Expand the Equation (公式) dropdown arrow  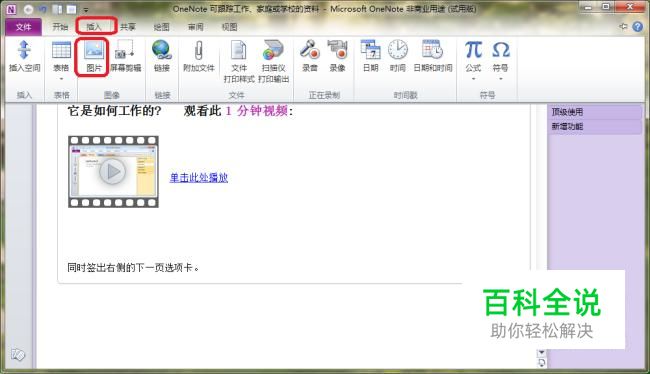click(x=473, y=78)
